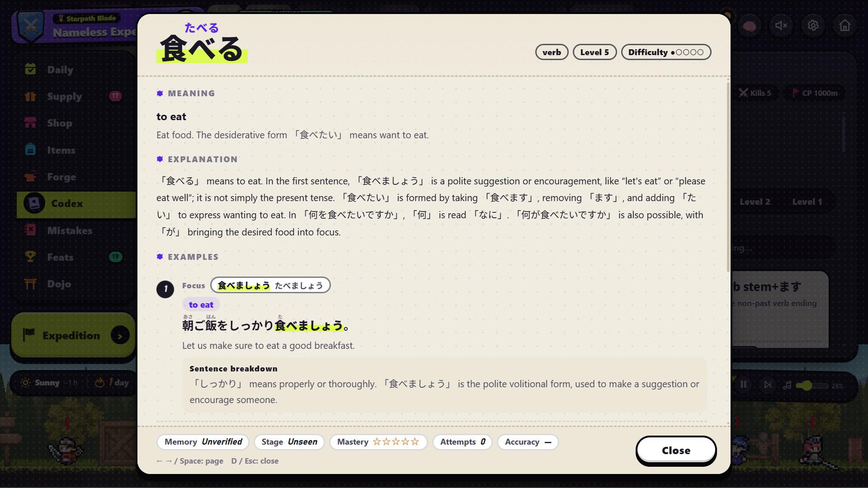Click the focus word 食べましょう chip
This screenshot has width=868, height=488.
pyautogui.click(x=270, y=285)
